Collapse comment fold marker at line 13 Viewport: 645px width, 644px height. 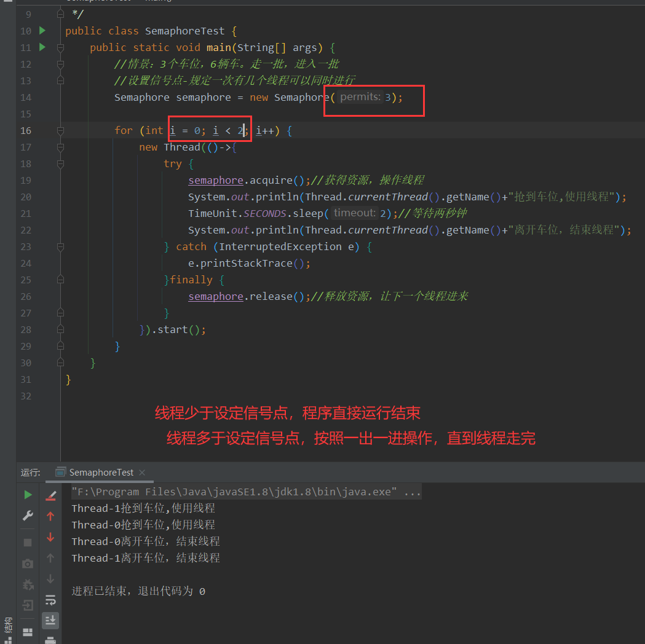pyautogui.click(x=60, y=80)
